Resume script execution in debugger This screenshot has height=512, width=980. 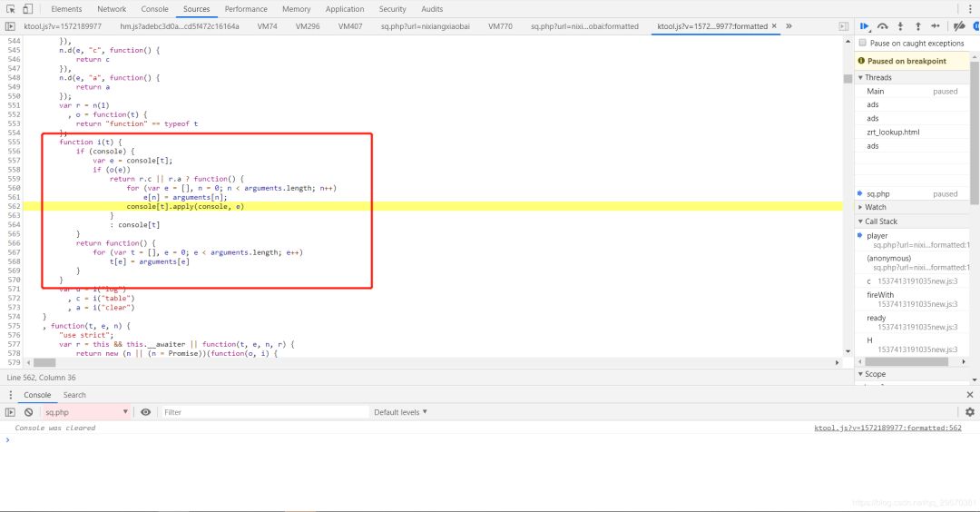[865, 26]
